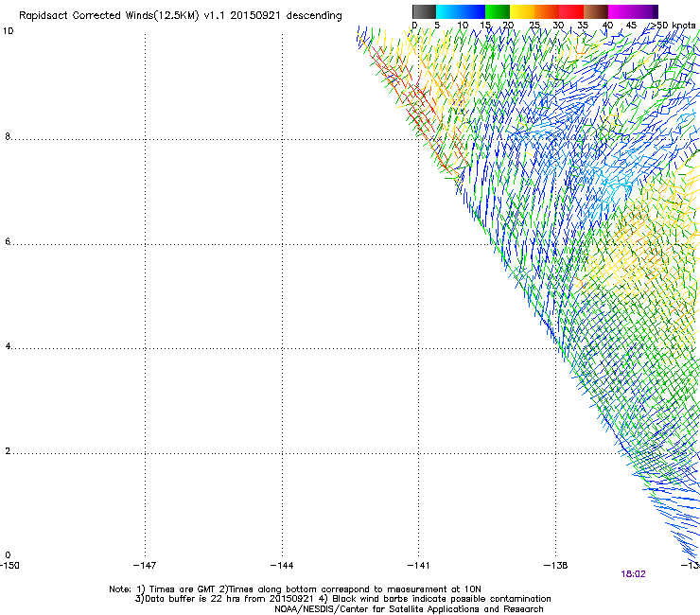This screenshot has height=615, width=700.
Task: Click the longitude axis label '-141'
Action: tap(418, 566)
